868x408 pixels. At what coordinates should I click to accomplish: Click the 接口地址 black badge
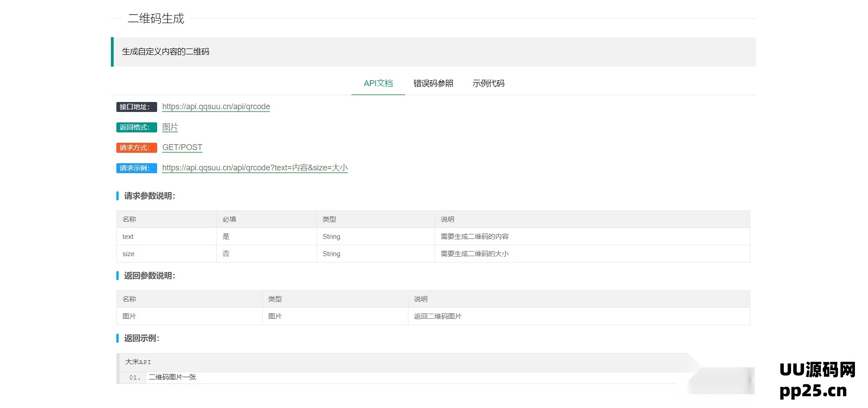pyautogui.click(x=136, y=107)
